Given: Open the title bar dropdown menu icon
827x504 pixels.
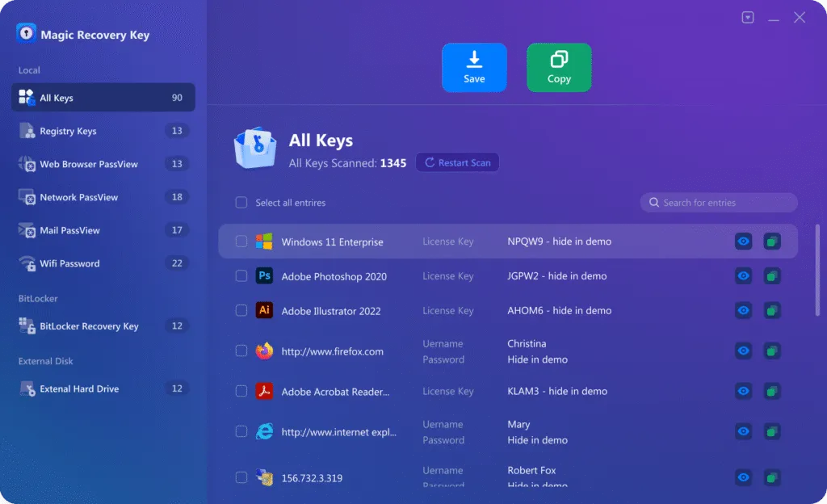Looking at the screenshot, I should 747,18.
